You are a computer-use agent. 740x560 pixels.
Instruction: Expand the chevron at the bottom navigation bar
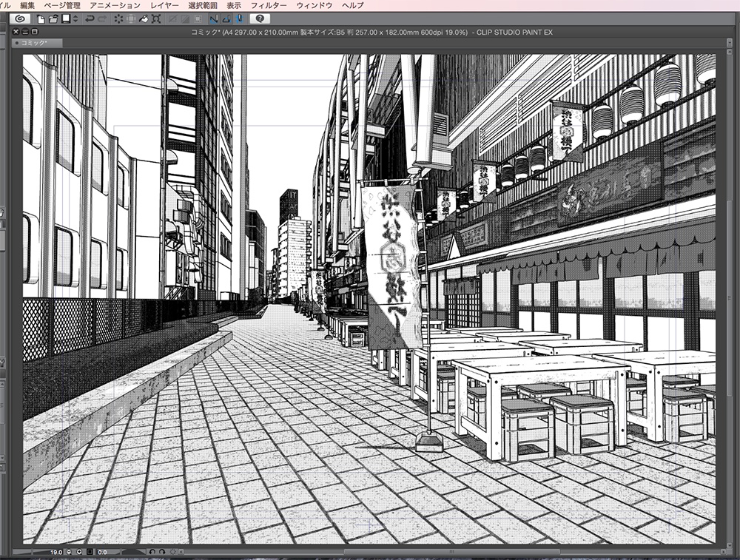click(x=181, y=551)
